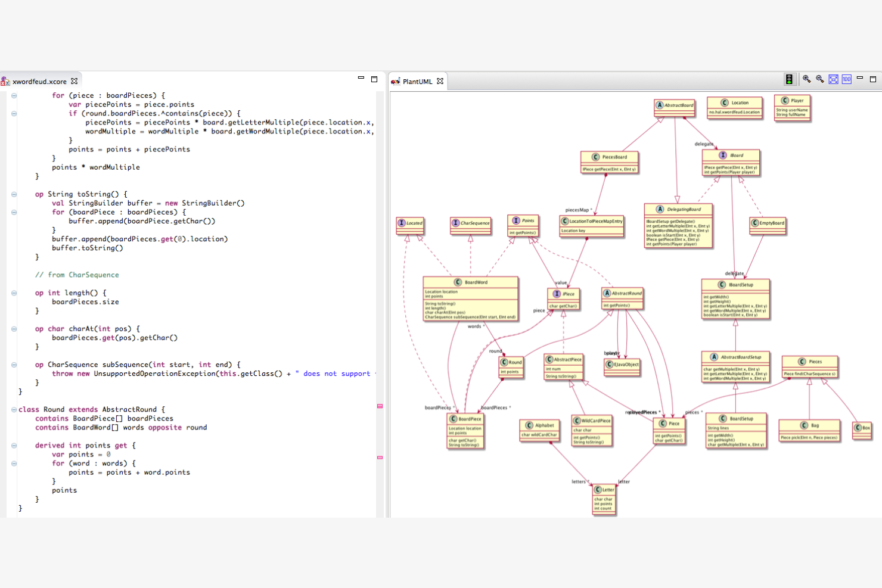The height and width of the screenshot is (588, 882).
Task: Fold the op char charAt method
Action: point(14,329)
